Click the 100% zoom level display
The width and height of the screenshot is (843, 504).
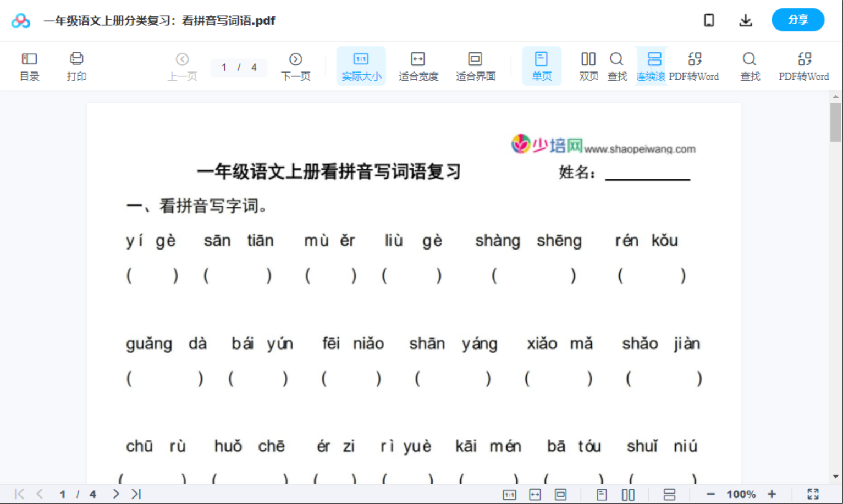tap(741, 494)
